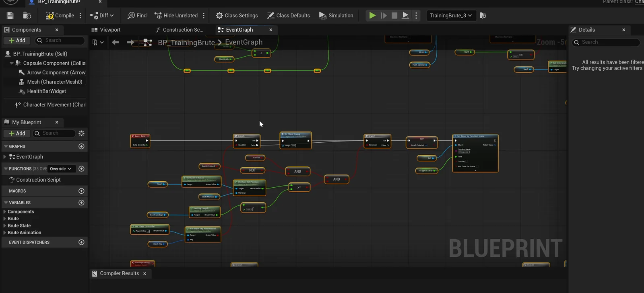Open the functions Override dropdown
644x293 pixels.
pos(61,169)
